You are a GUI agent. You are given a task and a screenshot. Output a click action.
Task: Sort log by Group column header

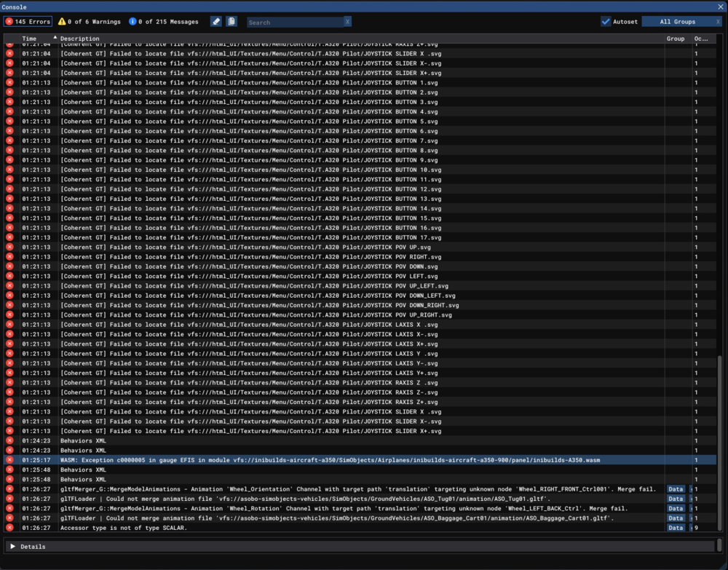[x=675, y=39]
